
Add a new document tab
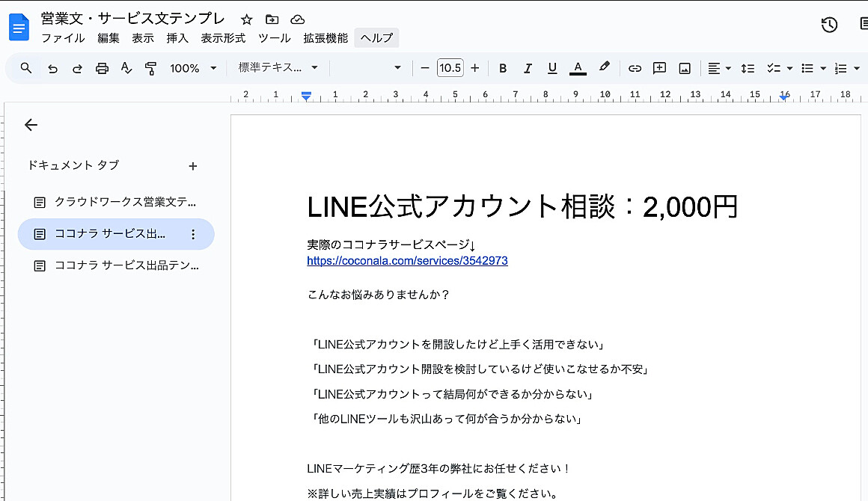click(192, 166)
